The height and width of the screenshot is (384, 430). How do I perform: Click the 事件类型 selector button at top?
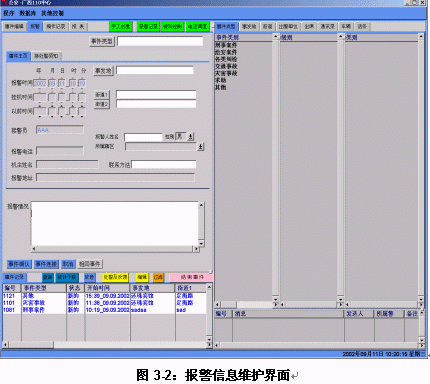102,41
